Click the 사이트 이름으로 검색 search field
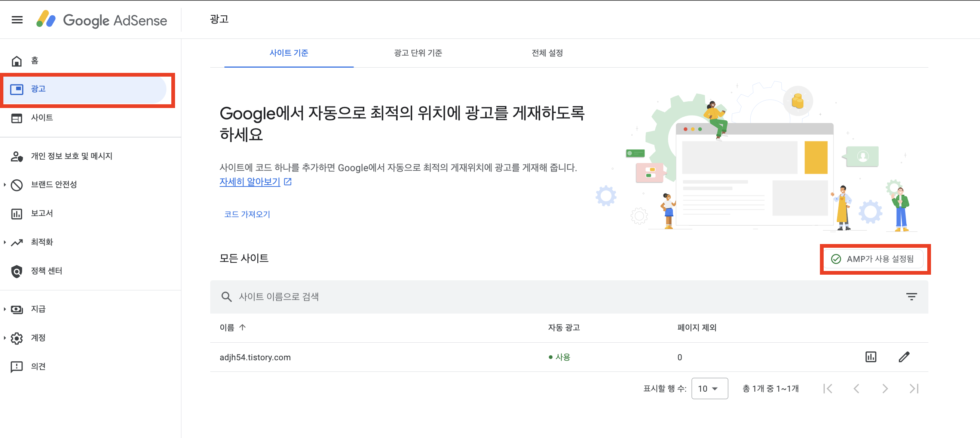 click(x=279, y=297)
